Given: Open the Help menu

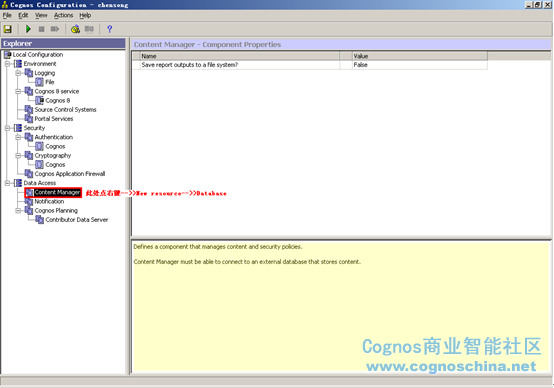Looking at the screenshot, I should coord(85,15).
